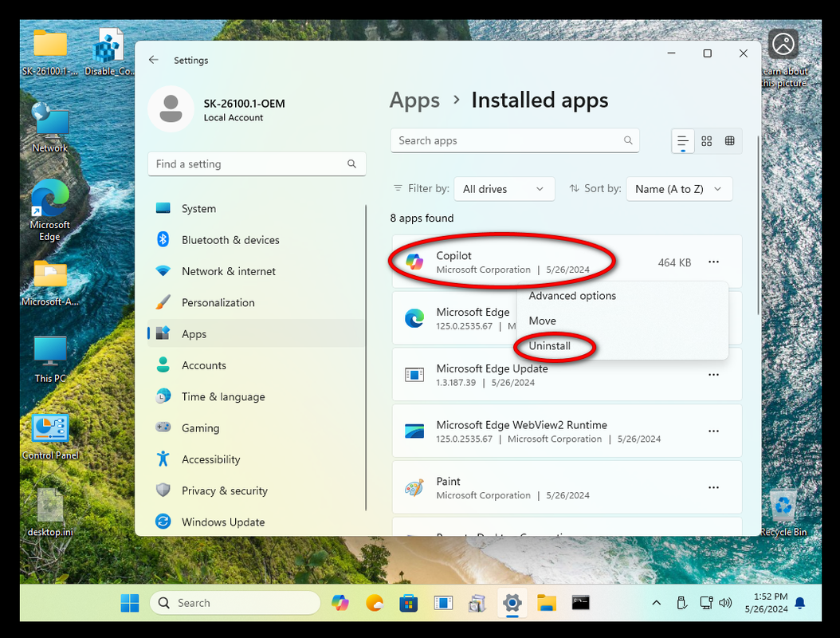The width and height of the screenshot is (840, 638).
Task: Open Accounts settings
Action: pyautogui.click(x=256, y=365)
